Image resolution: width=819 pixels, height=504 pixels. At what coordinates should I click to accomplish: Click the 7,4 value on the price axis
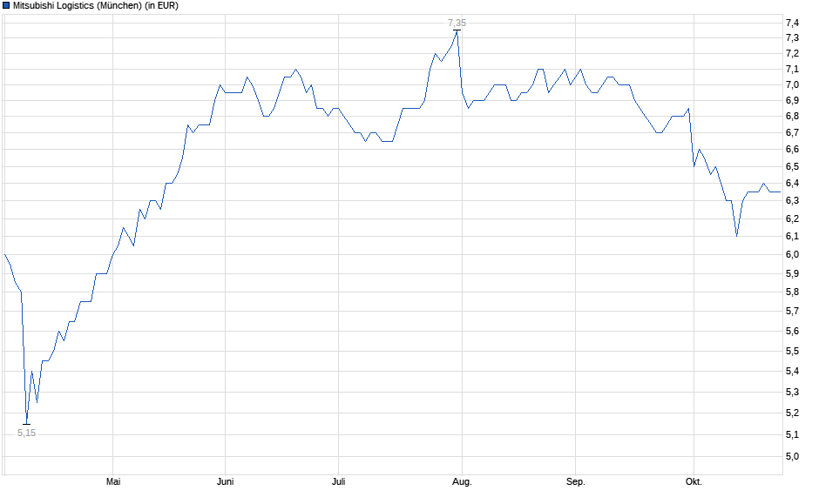(x=795, y=23)
